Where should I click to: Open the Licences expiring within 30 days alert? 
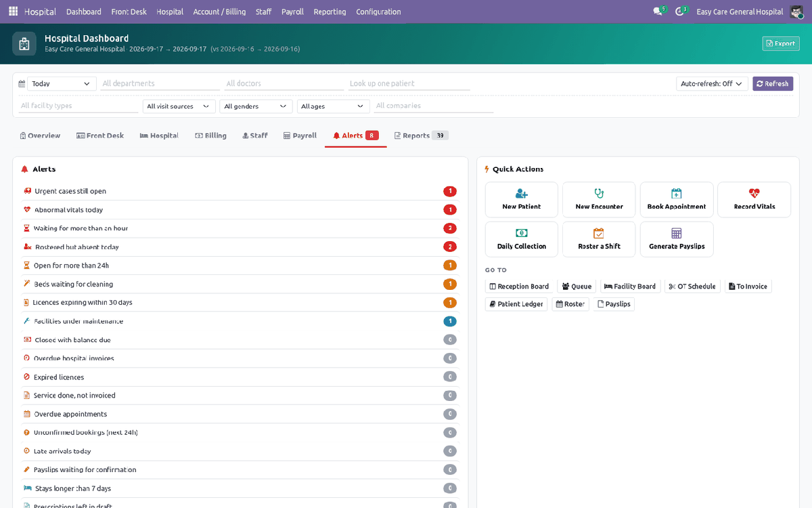[240, 303]
